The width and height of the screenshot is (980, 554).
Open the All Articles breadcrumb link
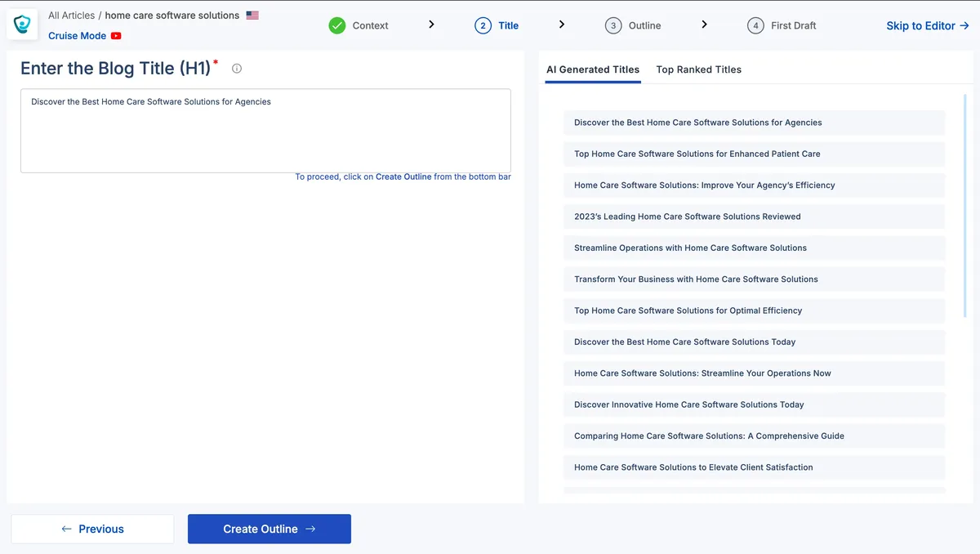[72, 16]
